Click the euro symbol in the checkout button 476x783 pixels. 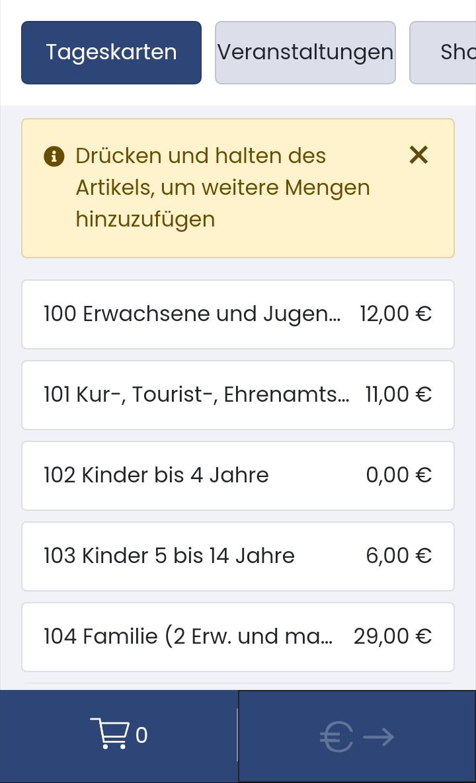(336, 737)
